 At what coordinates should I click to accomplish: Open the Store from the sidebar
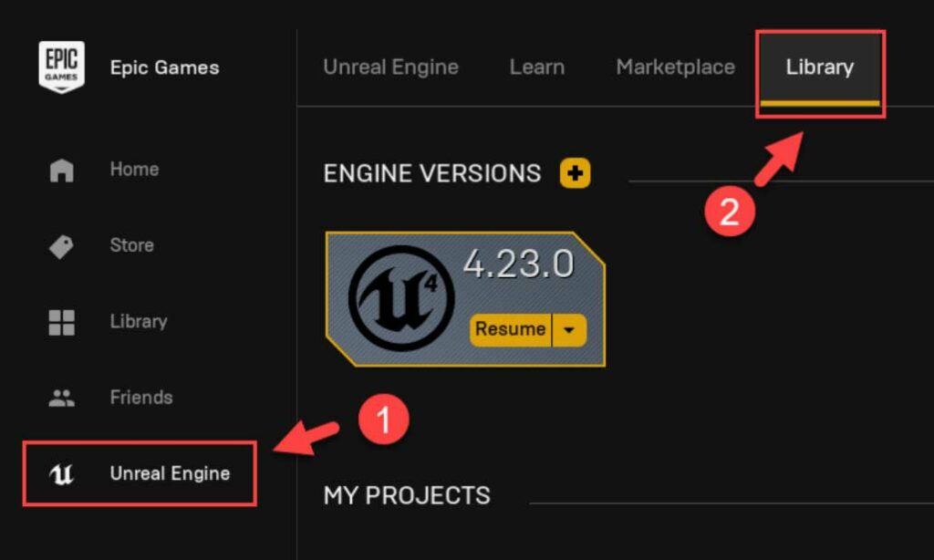pyautogui.click(x=60, y=244)
